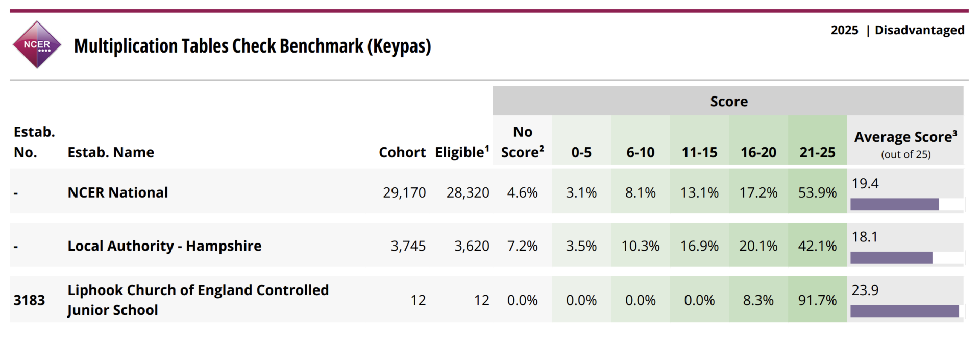Viewport: 980px width, 341px height.
Task: Click the Eligible column header
Action: [461, 152]
